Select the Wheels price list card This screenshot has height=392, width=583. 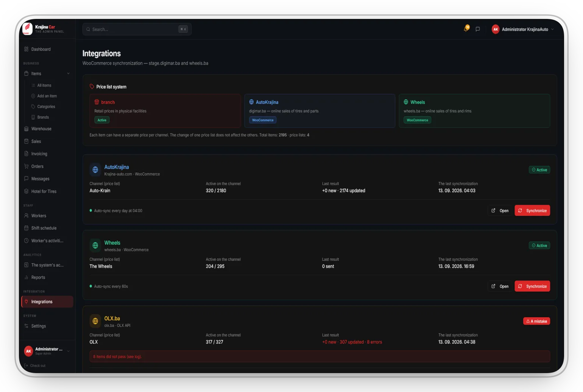click(x=474, y=111)
